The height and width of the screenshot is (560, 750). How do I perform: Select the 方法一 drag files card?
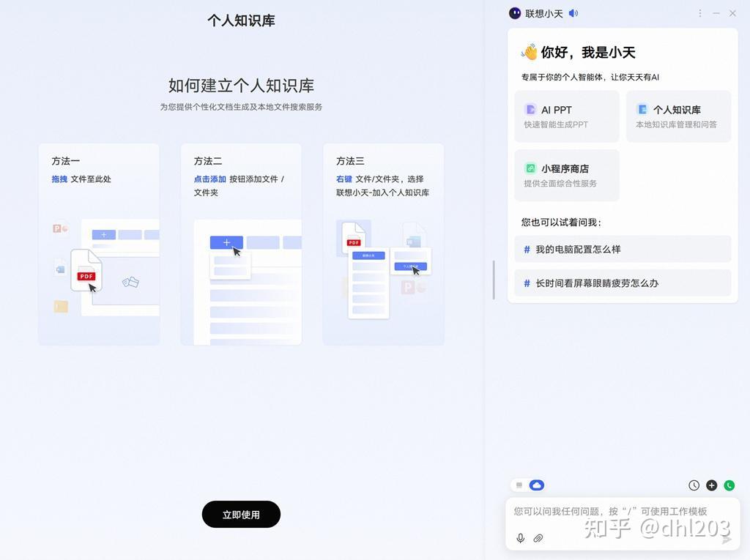(x=99, y=244)
